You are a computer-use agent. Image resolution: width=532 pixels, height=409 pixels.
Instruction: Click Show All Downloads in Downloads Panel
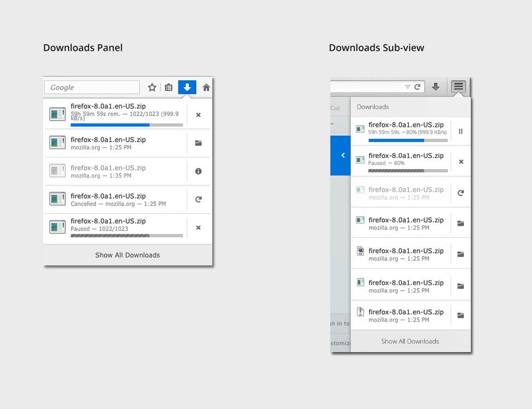[x=128, y=255]
